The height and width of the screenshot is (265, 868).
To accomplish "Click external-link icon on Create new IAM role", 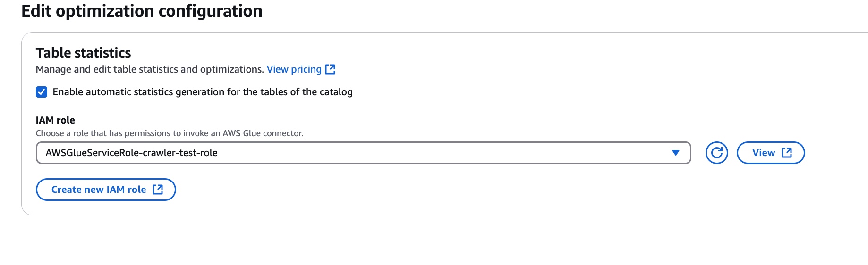I will (x=158, y=190).
